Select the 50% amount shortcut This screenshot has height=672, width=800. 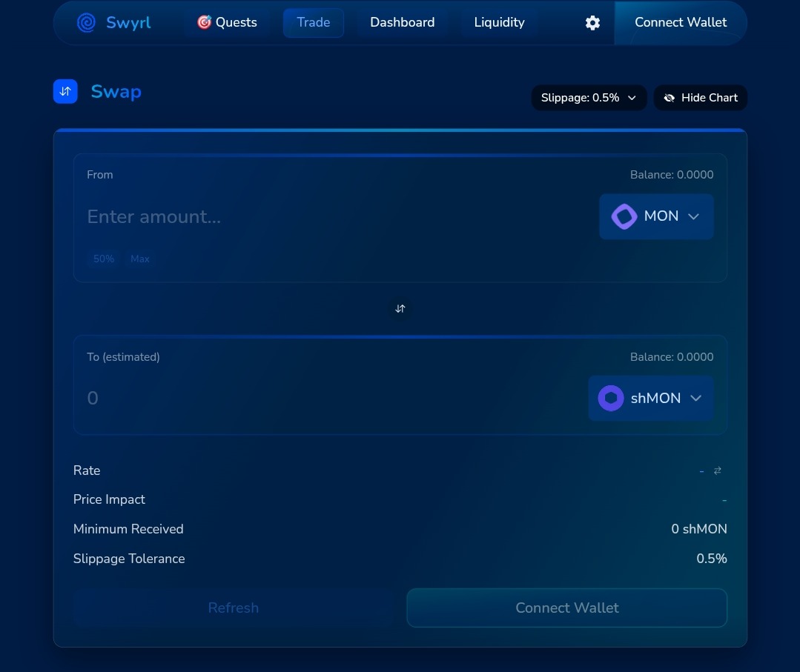pyautogui.click(x=104, y=259)
